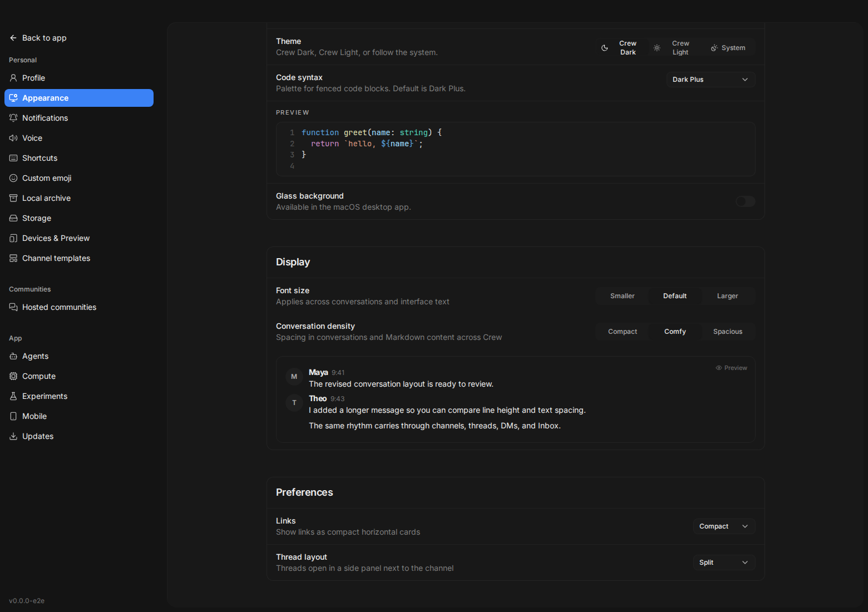The height and width of the screenshot is (612, 868).
Task: Open the Dark Plus code syntax dropdown
Action: click(x=711, y=80)
